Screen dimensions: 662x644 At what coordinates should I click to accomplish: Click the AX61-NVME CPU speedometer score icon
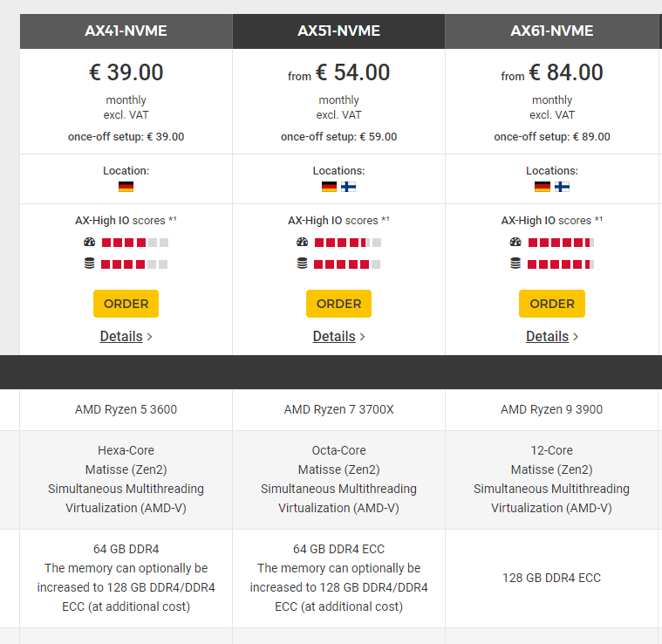pyautogui.click(x=515, y=243)
